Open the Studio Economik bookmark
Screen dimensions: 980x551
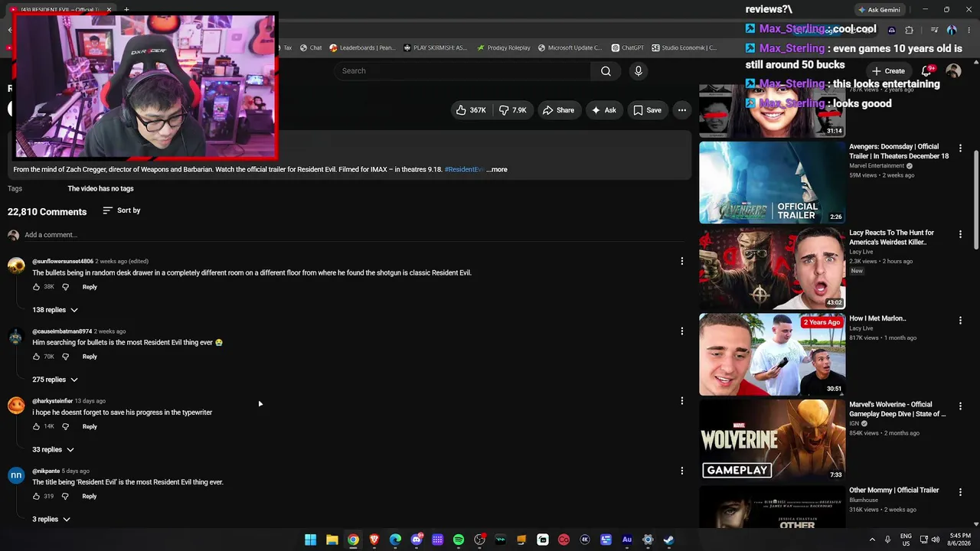point(684,47)
